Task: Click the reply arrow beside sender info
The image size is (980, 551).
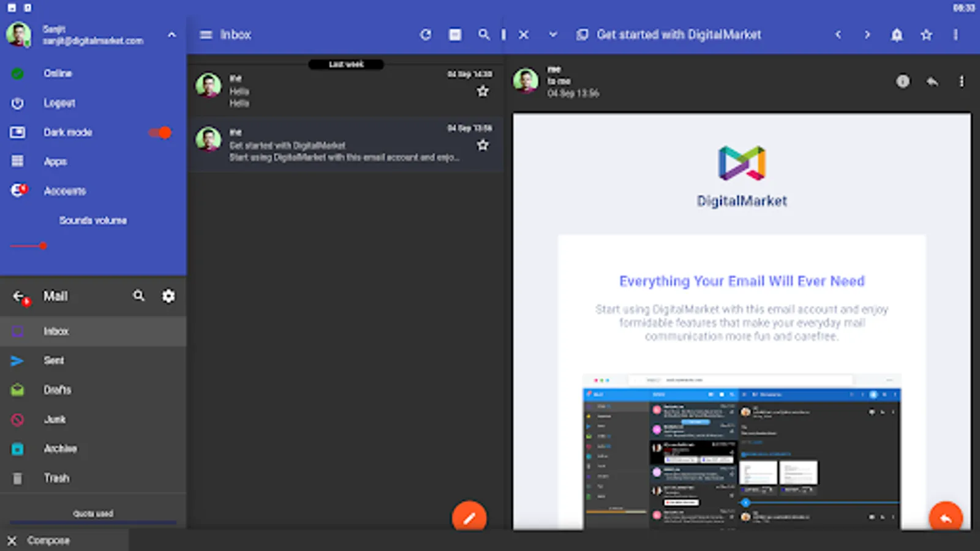Action: click(932, 81)
